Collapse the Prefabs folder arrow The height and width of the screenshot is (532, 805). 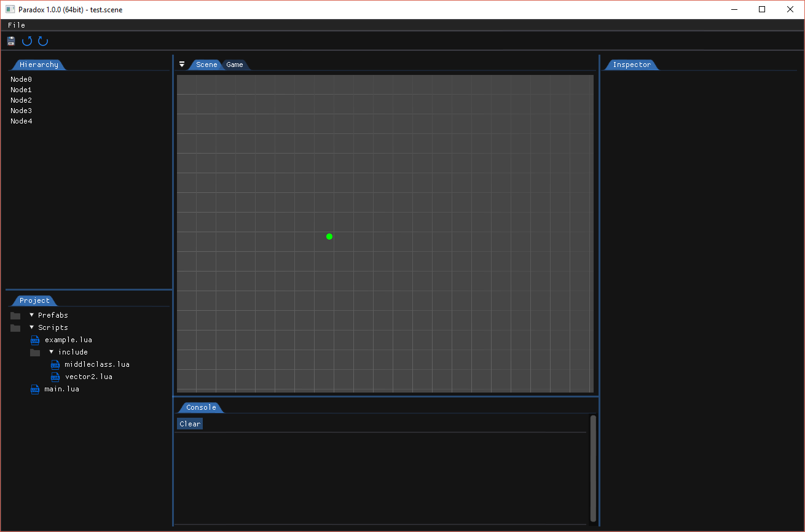point(32,315)
